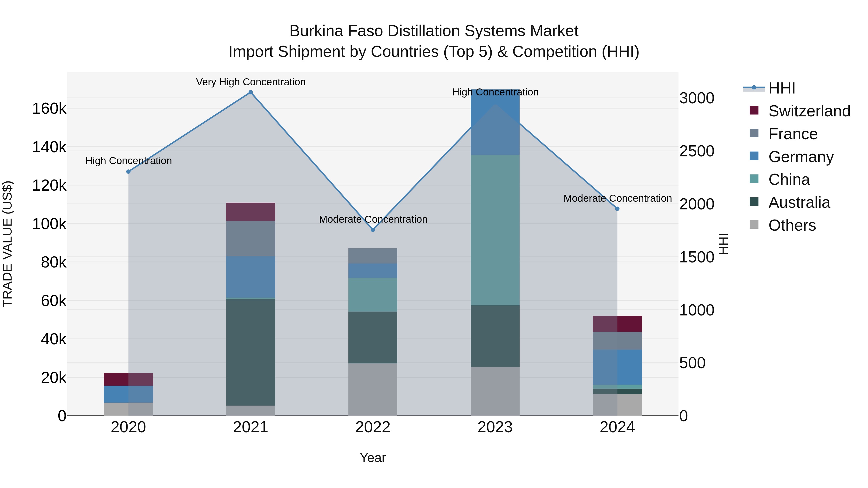Screen dimensions: 868x488
Task: Click the Germany segment of the 2024 bar
Action: [617, 367]
